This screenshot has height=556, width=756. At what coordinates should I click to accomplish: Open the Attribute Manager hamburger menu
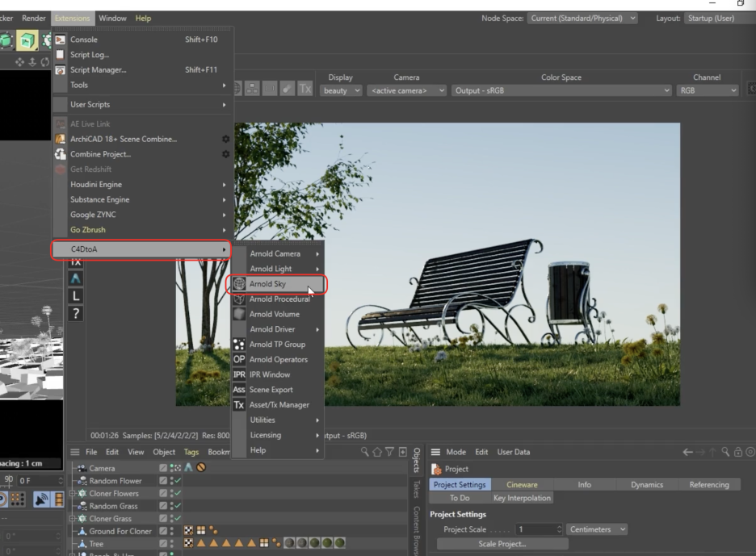point(435,452)
